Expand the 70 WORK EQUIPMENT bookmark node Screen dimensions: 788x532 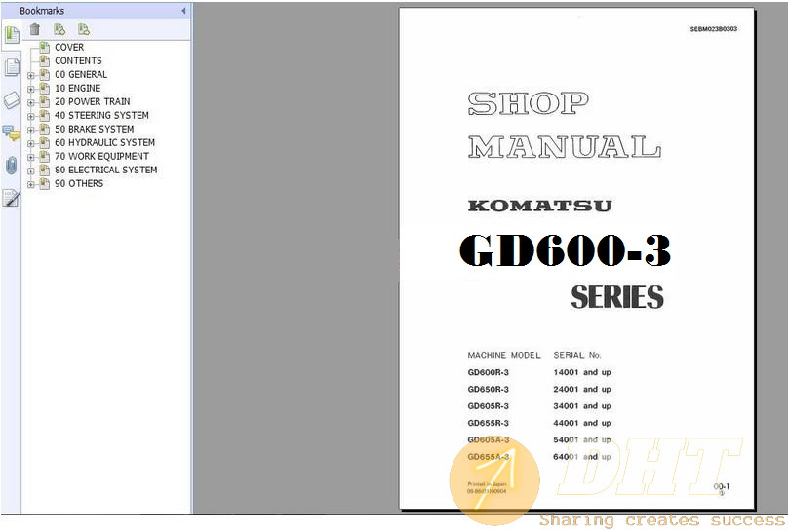pyautogui.click(x=30, y=158)
